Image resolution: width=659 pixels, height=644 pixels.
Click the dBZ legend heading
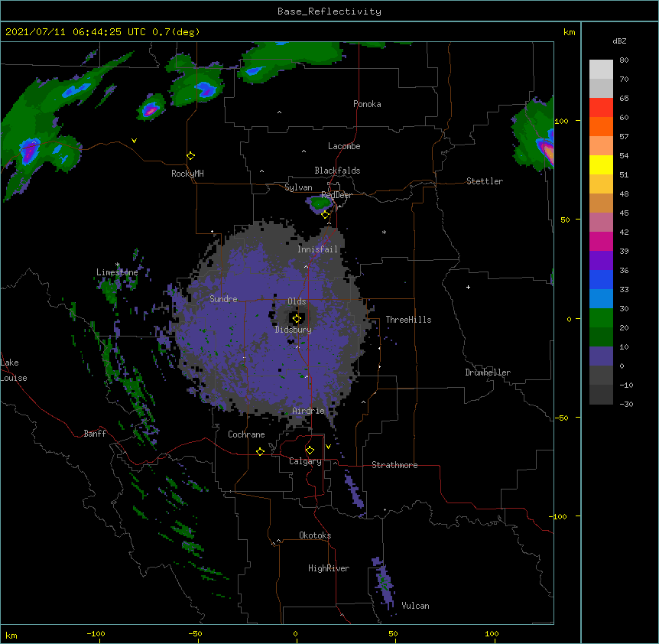619,41
